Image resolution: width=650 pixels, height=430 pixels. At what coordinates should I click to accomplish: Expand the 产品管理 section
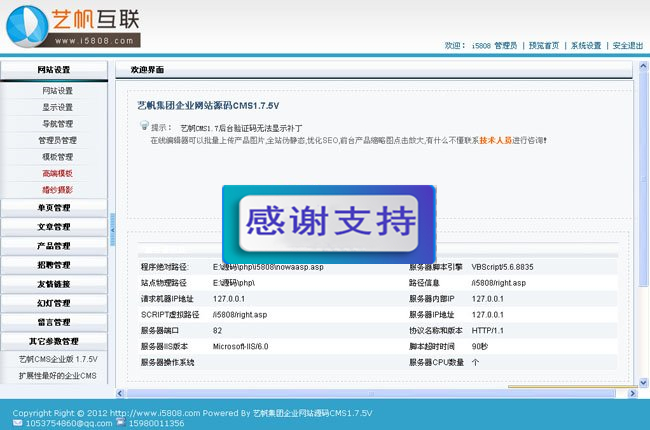pos(54,246)
